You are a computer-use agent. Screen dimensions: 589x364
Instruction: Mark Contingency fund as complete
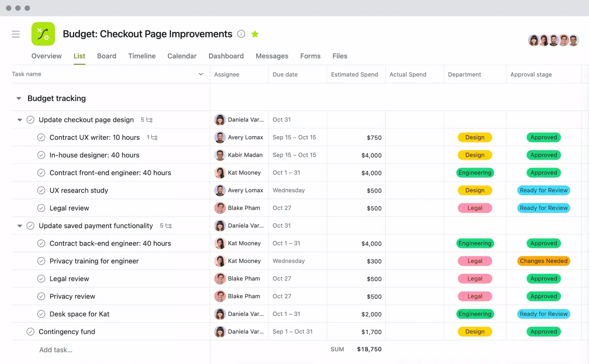pos(30,331)
